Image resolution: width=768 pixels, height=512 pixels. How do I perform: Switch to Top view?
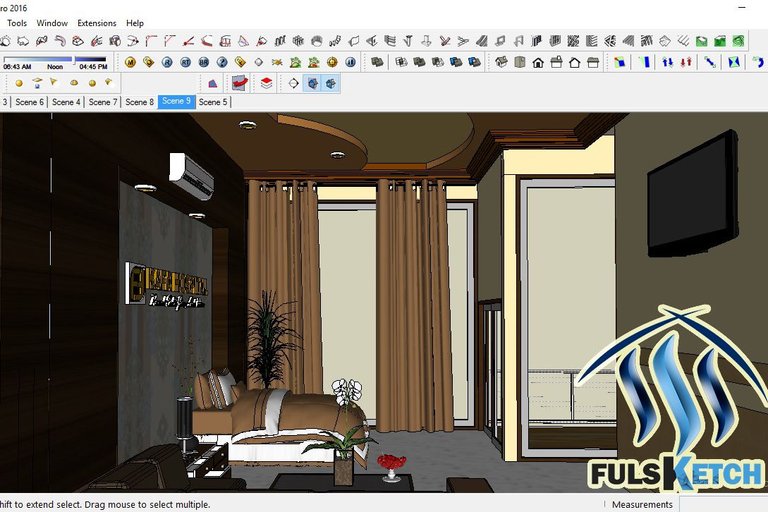coord(520,62)
